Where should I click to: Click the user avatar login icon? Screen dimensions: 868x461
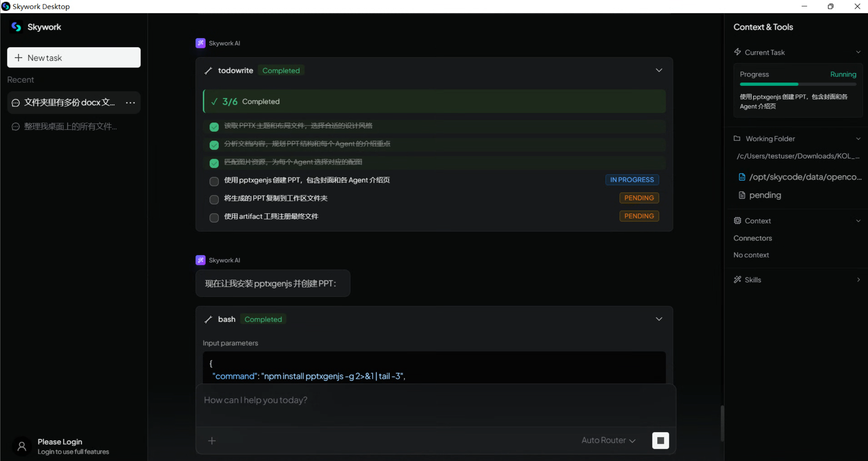click(x=22, y=446)
